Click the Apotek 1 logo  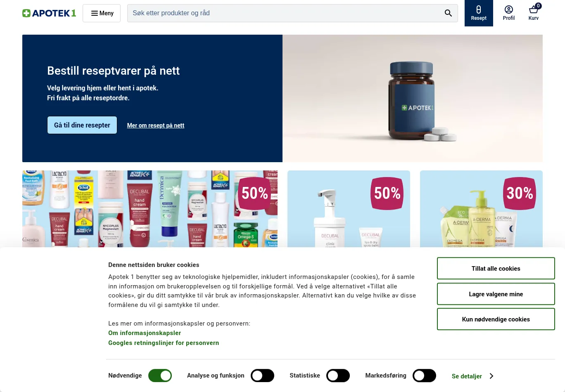[49, 13]
